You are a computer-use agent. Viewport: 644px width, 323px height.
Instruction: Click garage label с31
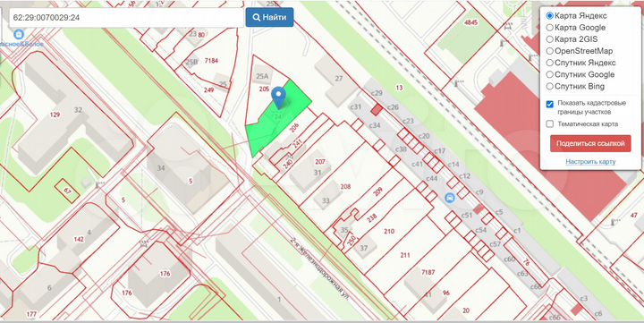click(355, 106)
